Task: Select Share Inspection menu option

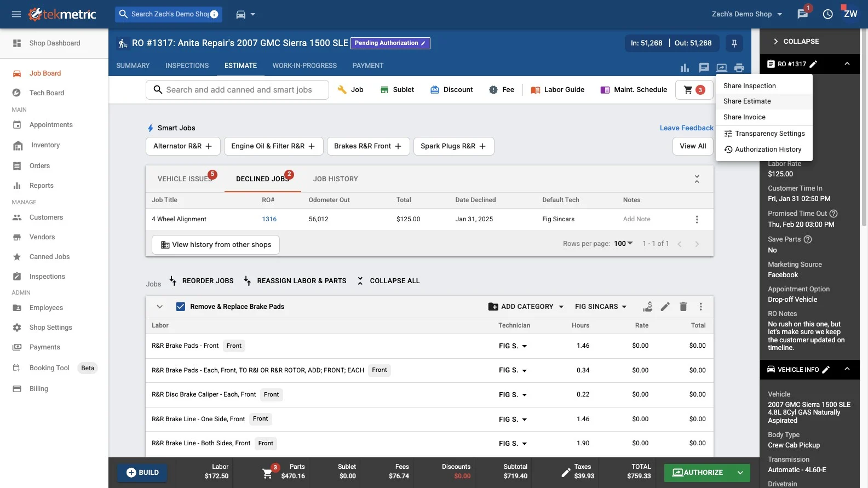Action: pyautogui.click(x=763, y=86)
